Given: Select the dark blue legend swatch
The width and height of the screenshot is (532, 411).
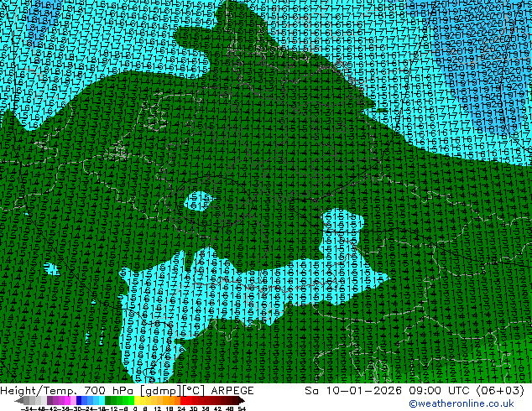Looking at the screenshot, I should click(79, 400).
